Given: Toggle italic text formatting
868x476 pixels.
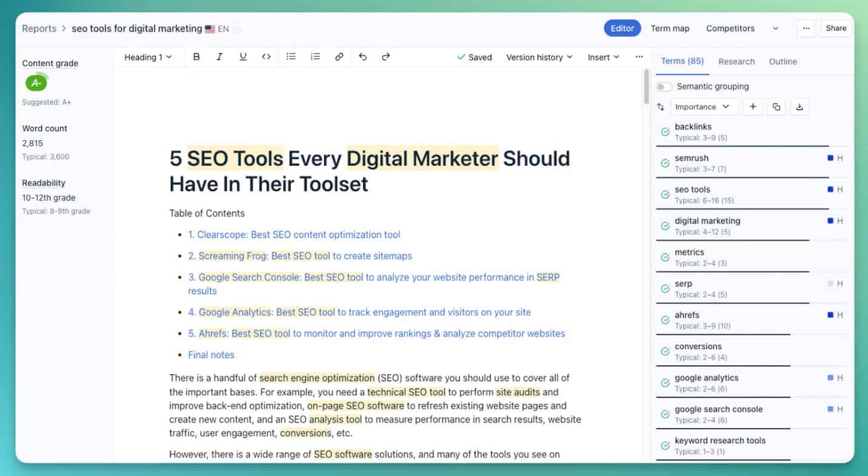Looking at the screenshot, I should tap(219, 57).
